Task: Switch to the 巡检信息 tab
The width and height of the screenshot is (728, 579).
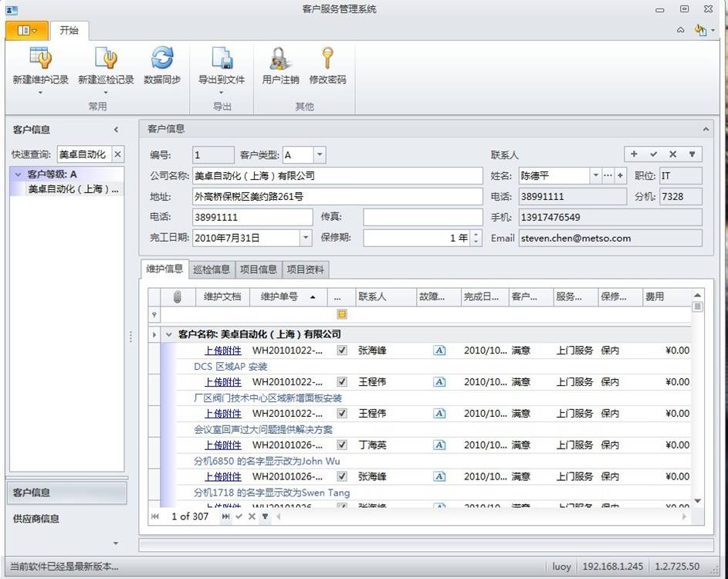Action: [211, 269]
